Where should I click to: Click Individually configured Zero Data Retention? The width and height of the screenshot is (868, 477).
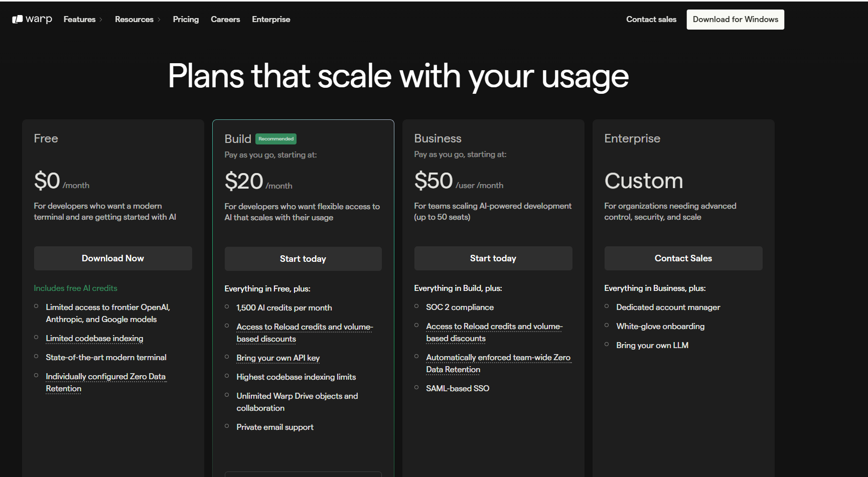pyautogui.click(x=105, y=377)
